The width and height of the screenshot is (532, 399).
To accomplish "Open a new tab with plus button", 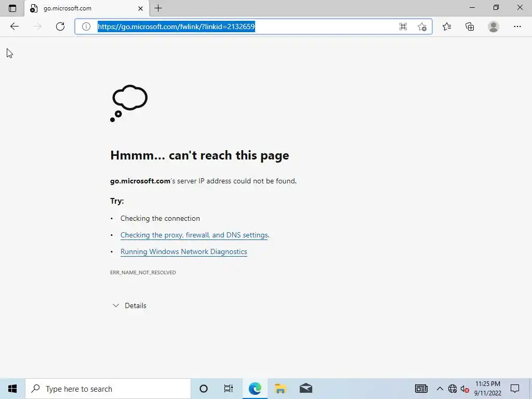I will click(158, 8).
